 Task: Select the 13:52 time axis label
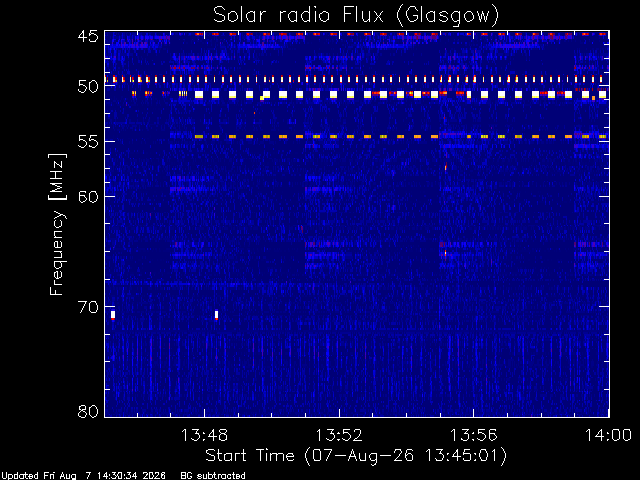click(339, 436)
